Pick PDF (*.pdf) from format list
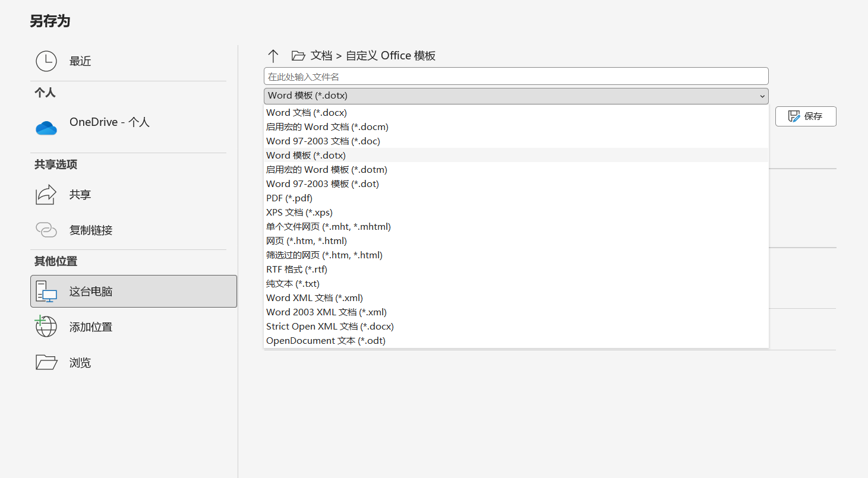This screenshot has height=478, width=868. [289, 198]
